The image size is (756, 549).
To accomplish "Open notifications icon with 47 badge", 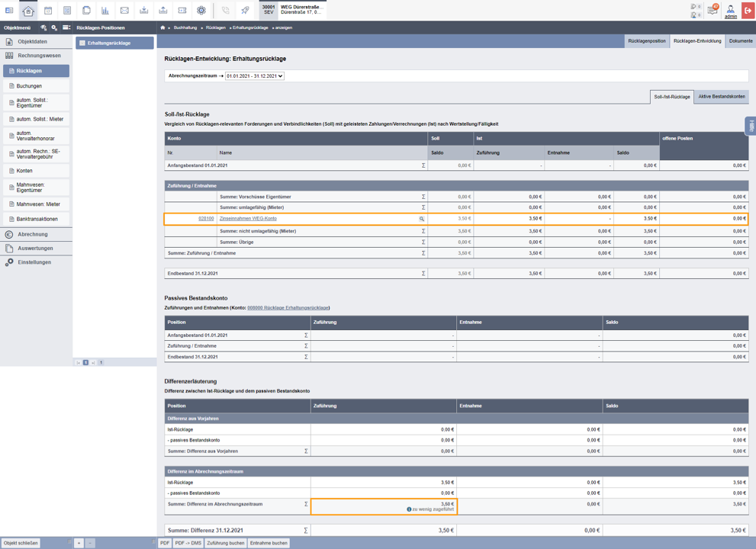I will coord(713,10).
